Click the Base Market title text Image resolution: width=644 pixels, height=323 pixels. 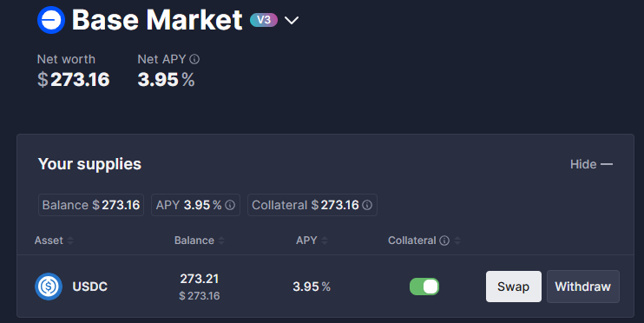coord(157,20)
